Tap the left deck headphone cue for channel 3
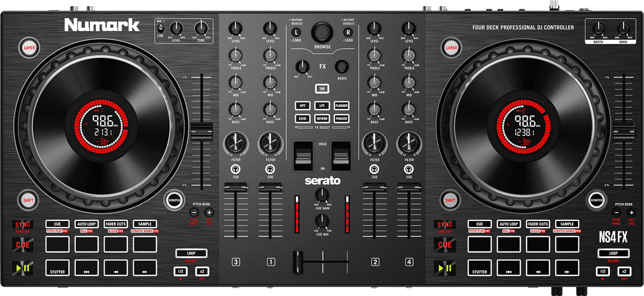 point(236,169)
